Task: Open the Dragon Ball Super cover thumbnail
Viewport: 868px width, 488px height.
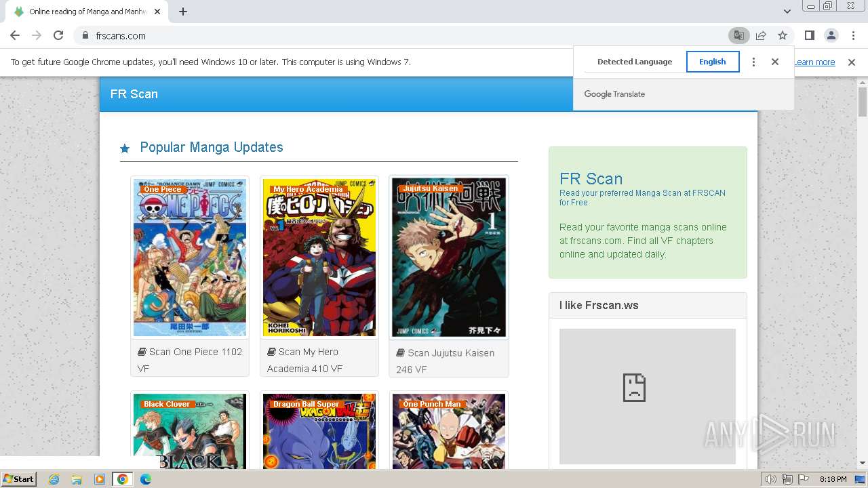Action: click(x=319, y=431)
